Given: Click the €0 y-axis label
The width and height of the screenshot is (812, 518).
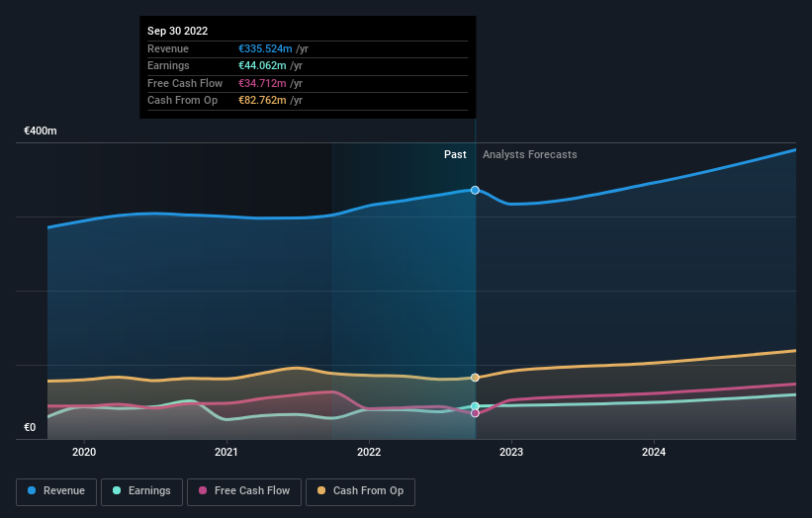Looking at the screenshot, I should tap(30, 427).
